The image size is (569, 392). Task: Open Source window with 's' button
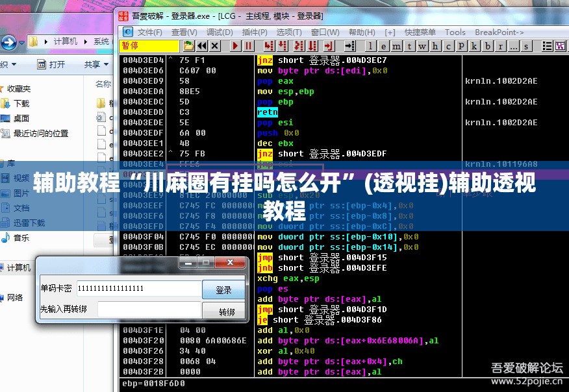pyautogui.click(x=526, y=45)
